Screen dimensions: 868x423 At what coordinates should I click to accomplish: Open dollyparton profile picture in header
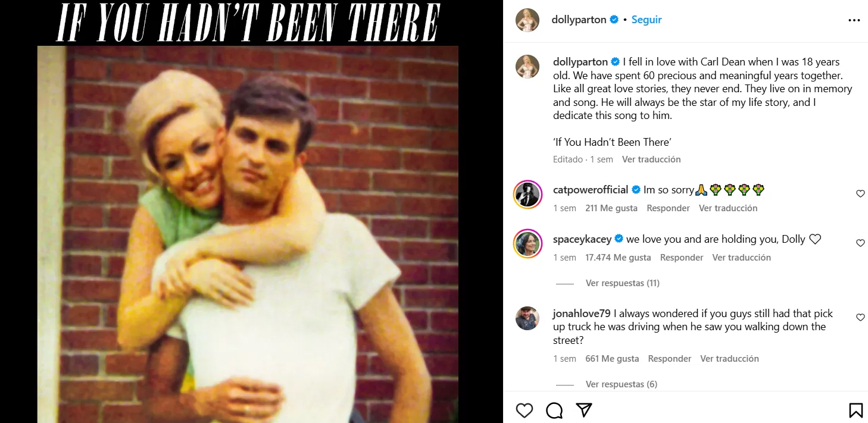click(x=527, y=20)
